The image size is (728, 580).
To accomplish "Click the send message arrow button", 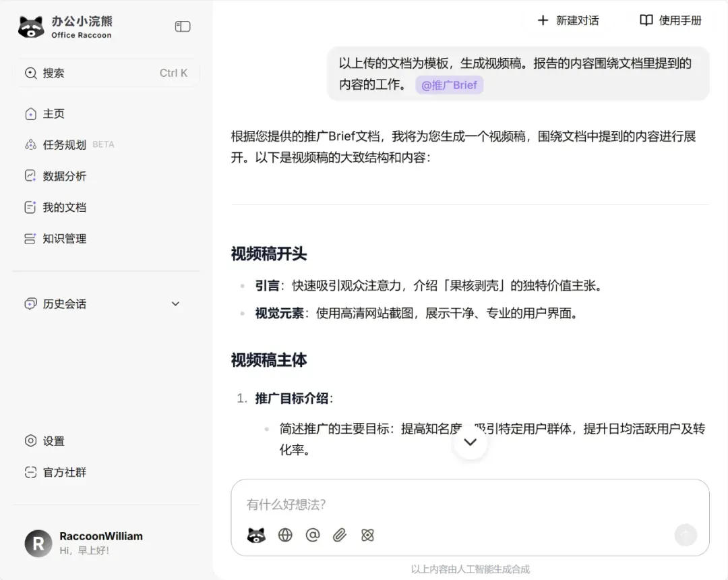I will click(x=686, y=535).
